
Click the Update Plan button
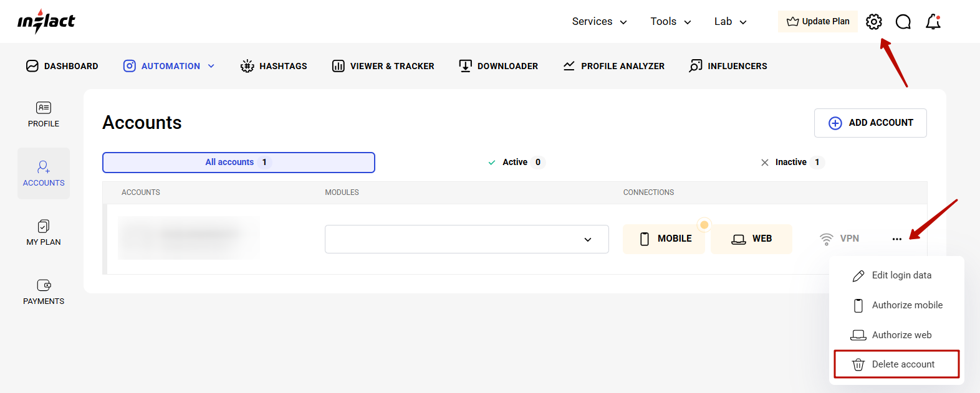pos(818,22)
